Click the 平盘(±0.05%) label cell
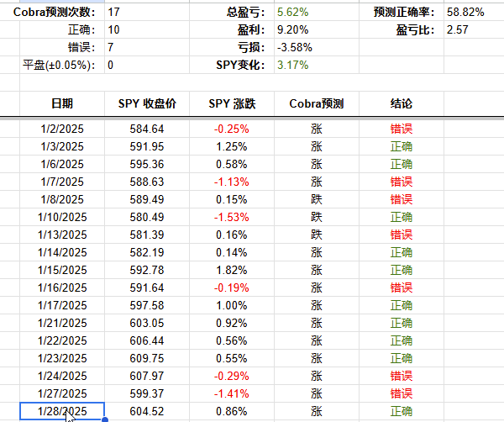Viewport: 504px width, 422px height. tap(62, 66)
